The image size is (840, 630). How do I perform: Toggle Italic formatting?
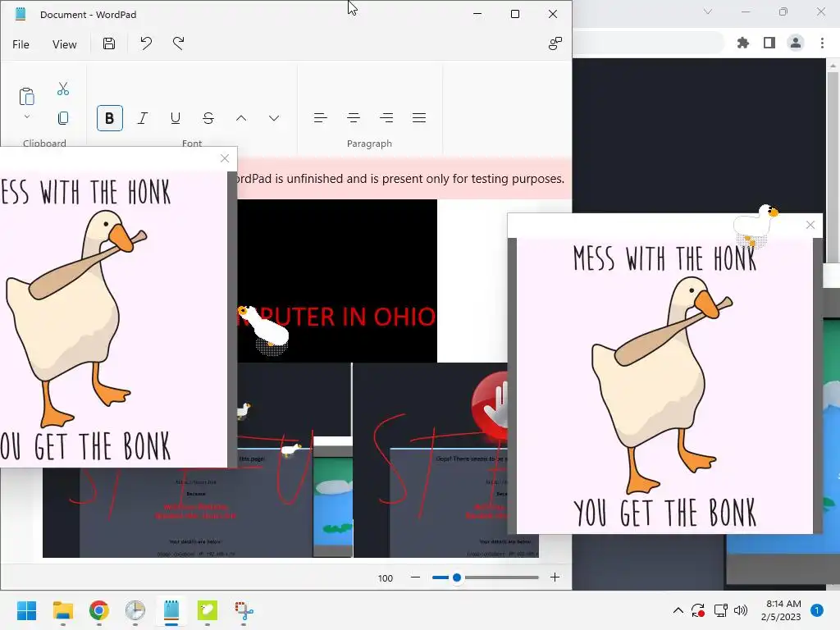tap(143, 118)
